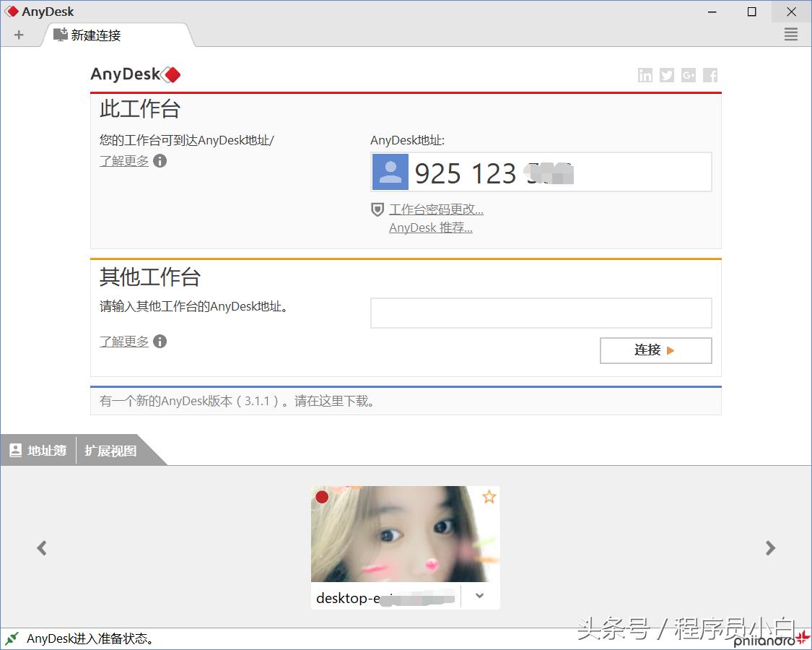Click the Twitter share icon
812x650 pixels.
tap(666, 74)
